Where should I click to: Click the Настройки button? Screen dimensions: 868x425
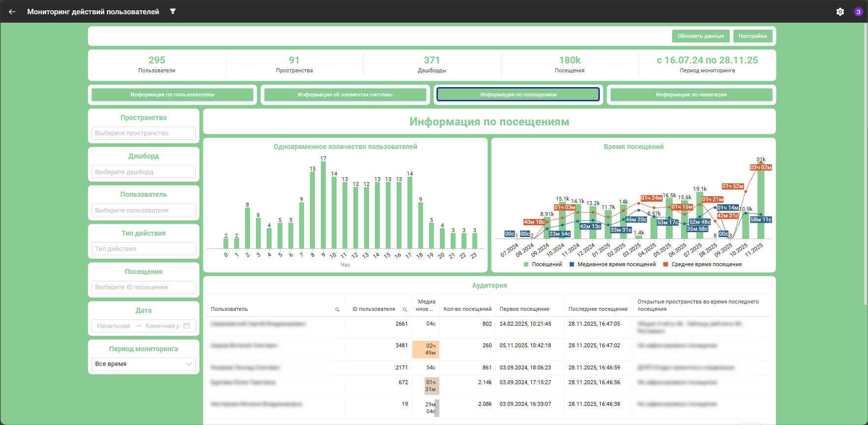(x=752, y=36)
